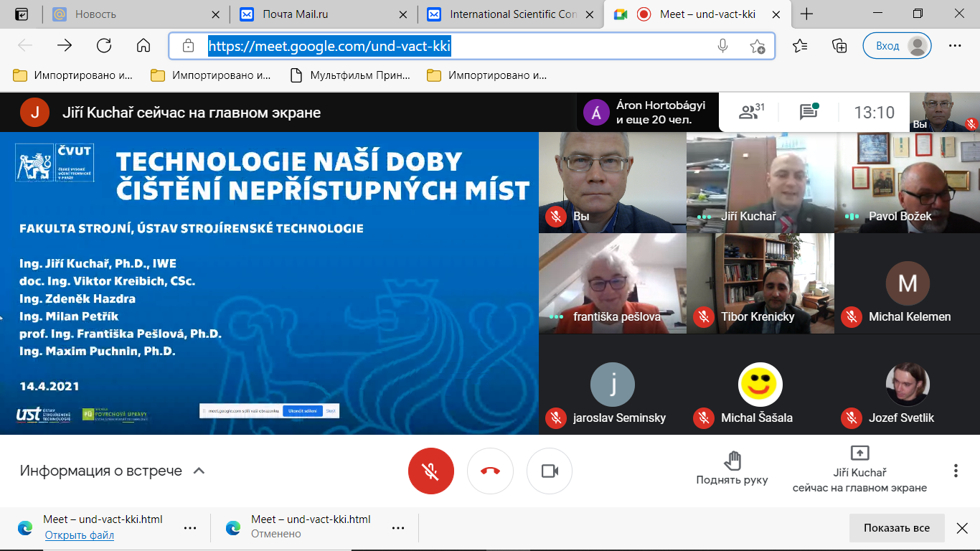Go forward in browser
The width and height of the screenshot is (980, 551).
coord(65,46)
